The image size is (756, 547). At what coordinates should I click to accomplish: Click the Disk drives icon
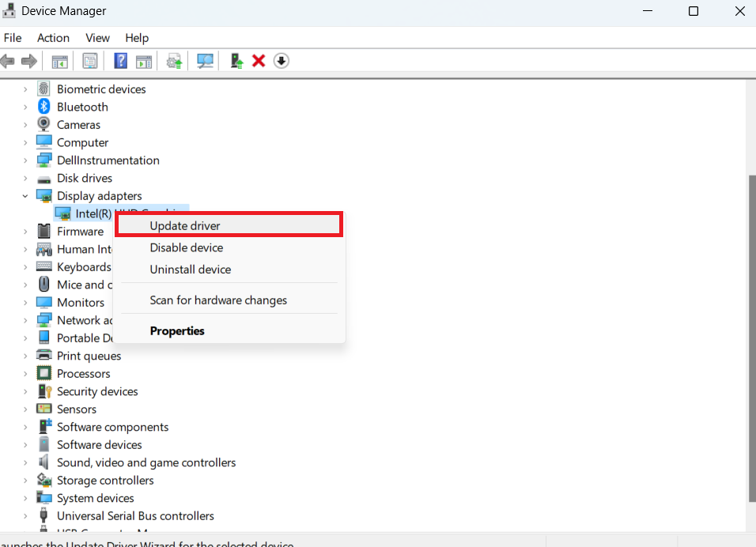coord(43,179)
